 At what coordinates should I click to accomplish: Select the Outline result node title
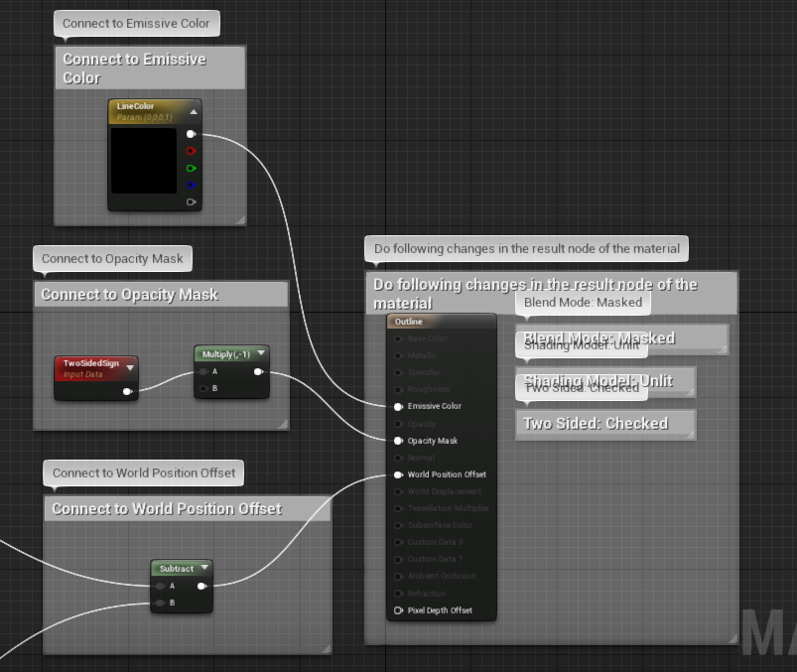tap(409, 322)
